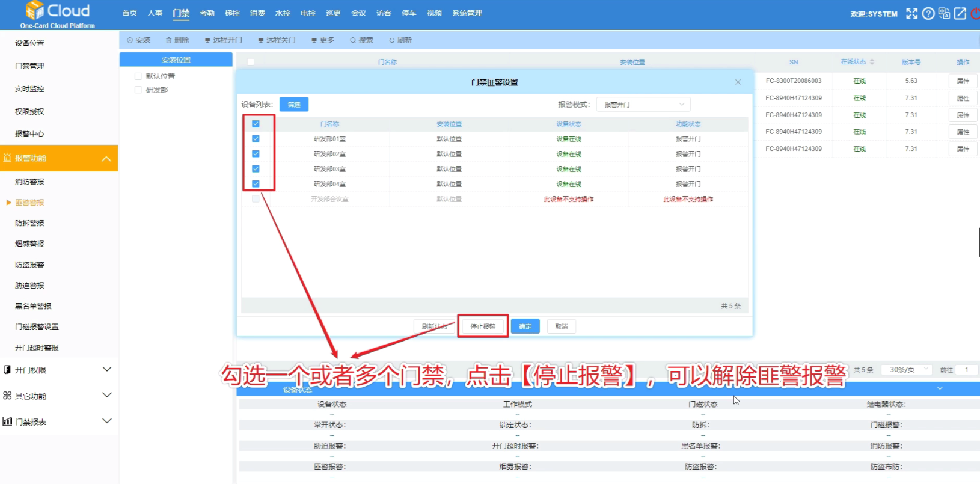The height and width of the screenshot is (484, 980).
Task: Select 防拆警报 in sidebar
Action: pyautogui.click(x=29, y=223)
